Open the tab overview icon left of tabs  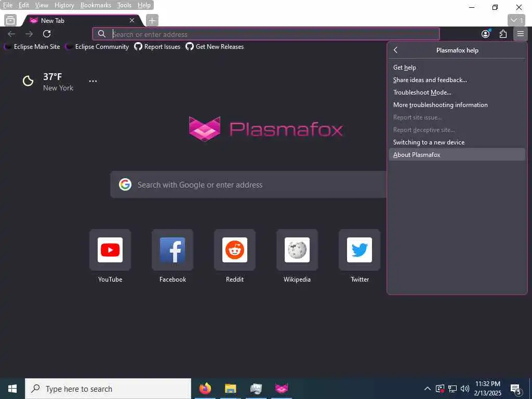pos(10,20)
